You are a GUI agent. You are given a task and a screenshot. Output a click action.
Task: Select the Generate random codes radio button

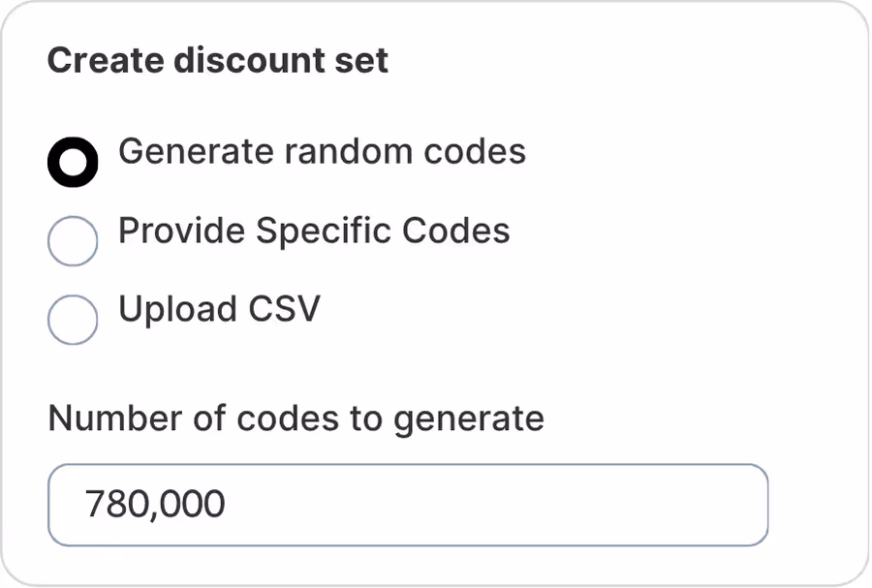tap(72, 161)
